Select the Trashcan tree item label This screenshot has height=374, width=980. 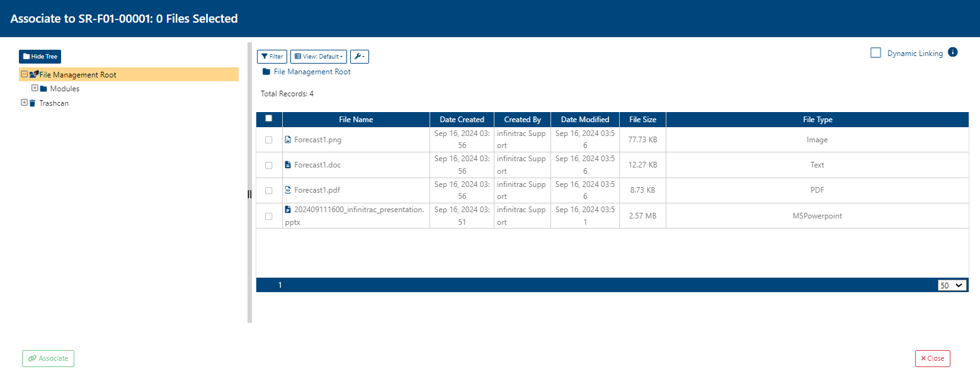tap(54, 103)
